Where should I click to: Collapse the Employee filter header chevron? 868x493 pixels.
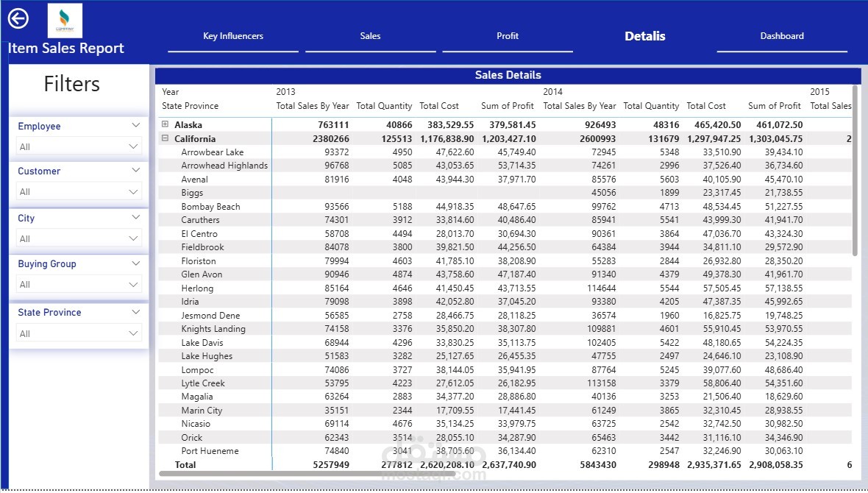[135, 125]
